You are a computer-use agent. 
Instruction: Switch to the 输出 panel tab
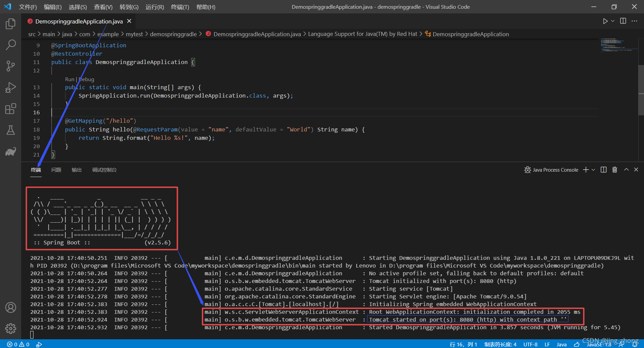(77, 170)
